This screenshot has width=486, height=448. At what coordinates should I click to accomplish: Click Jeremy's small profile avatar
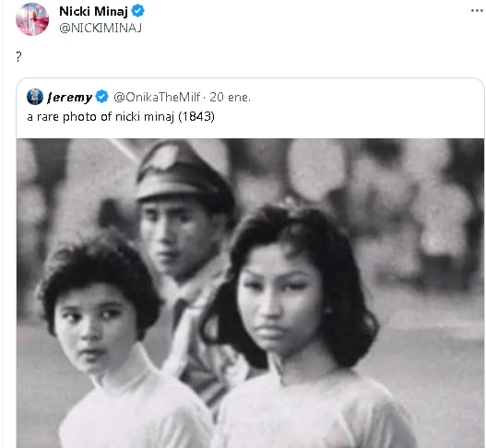tap(35, 97)
